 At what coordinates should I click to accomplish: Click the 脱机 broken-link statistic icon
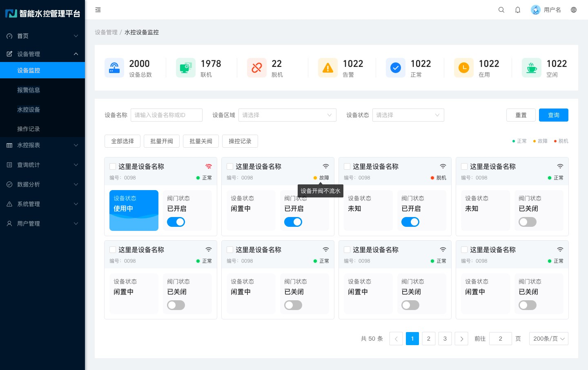(x=257, y=68)
